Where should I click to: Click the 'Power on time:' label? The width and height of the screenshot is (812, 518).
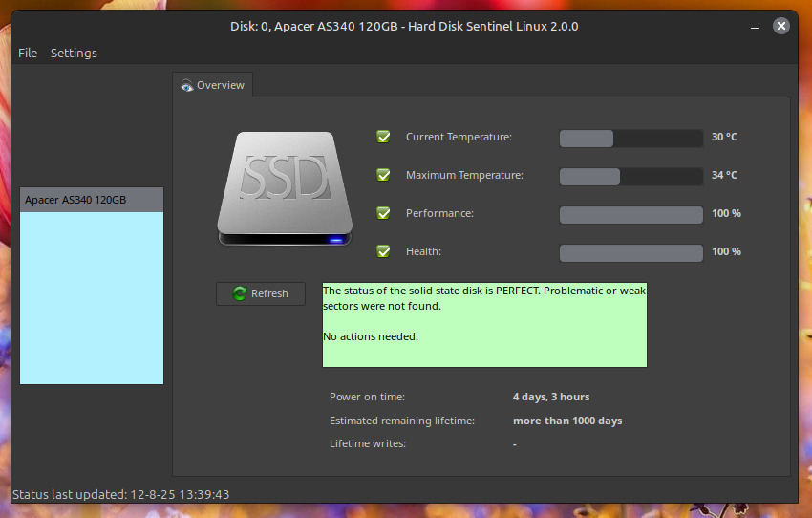tap(367, 397)
